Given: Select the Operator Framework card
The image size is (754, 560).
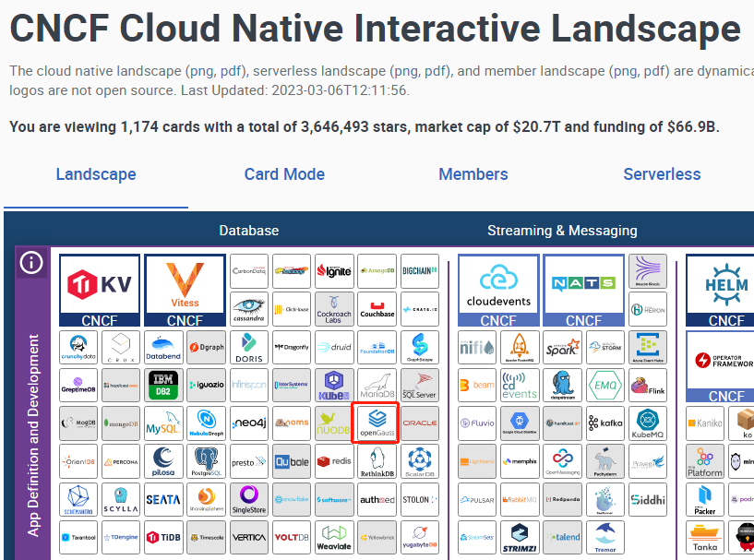Looking at the screenshot, I should coord(722,366).
